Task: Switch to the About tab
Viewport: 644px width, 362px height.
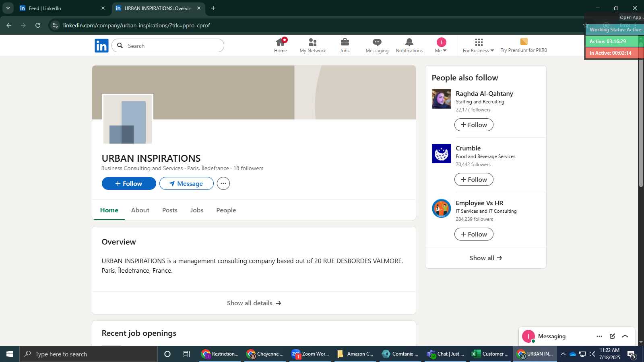Action: point(140,210)
